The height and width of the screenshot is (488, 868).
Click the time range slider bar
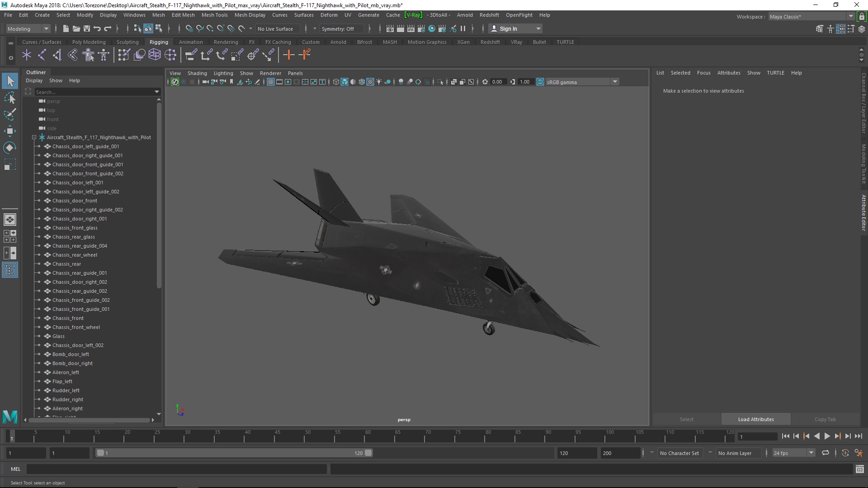233,453
